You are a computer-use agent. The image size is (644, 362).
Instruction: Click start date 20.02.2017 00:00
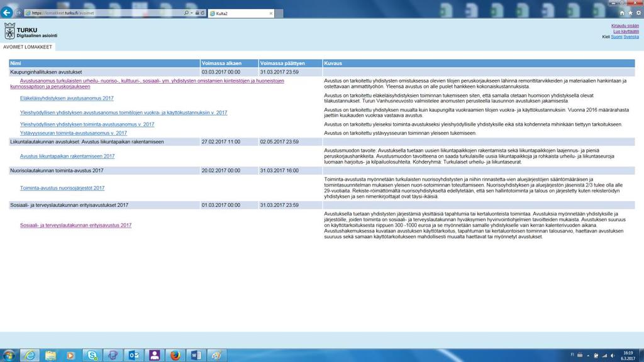click(221, 171)
